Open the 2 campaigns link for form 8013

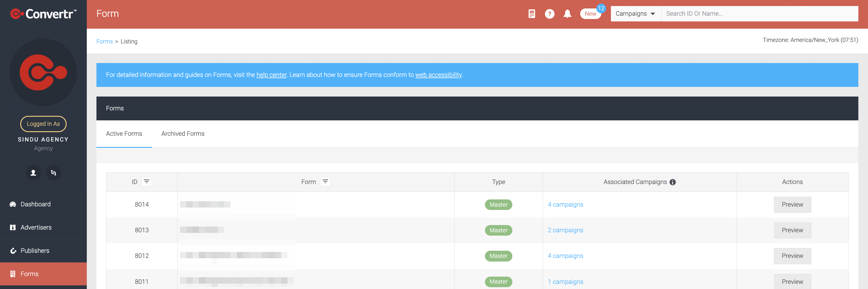click(565, 230)
